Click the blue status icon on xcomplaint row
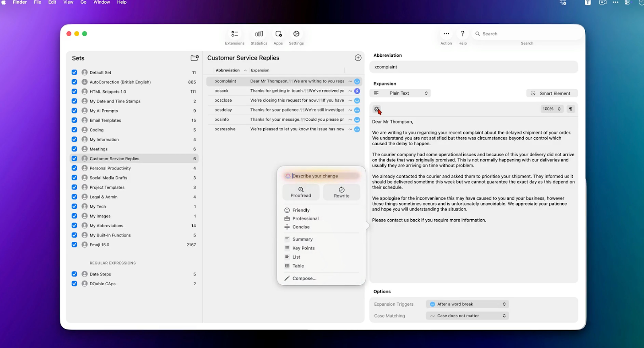The width and height of the screenshot is (644, 348). pos(357,81)
